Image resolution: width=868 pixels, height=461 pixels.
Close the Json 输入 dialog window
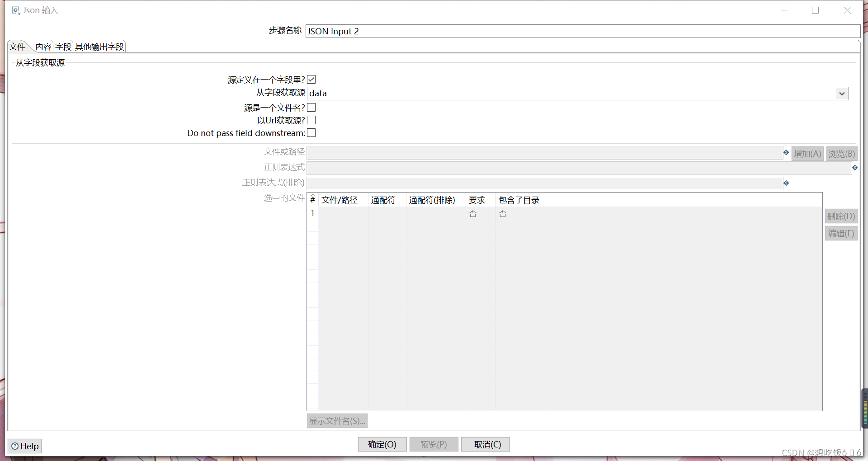tap(847, 10)
